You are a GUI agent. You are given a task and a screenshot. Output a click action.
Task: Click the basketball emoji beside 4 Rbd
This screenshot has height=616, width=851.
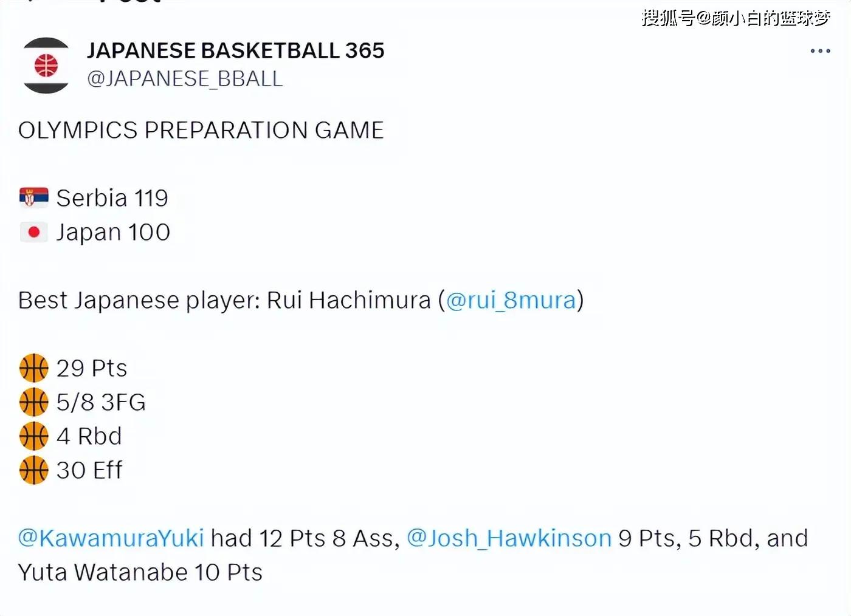pos(33,436)
